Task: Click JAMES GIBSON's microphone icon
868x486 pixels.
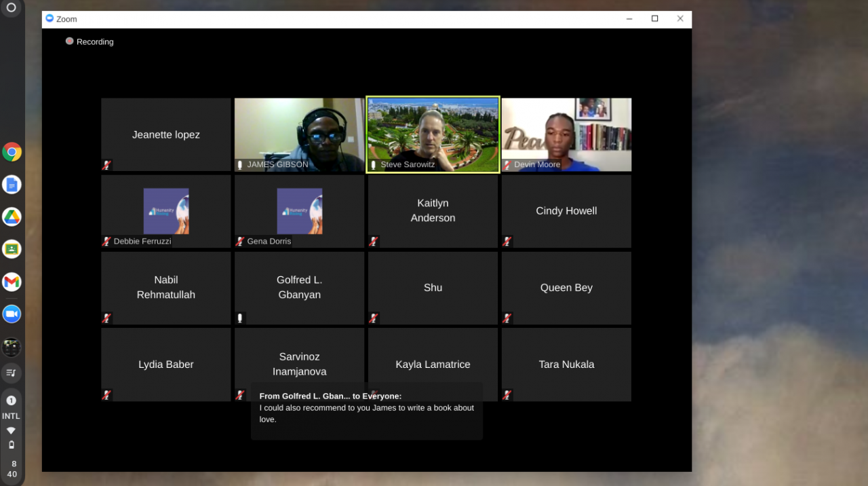Action: point(240,165)
